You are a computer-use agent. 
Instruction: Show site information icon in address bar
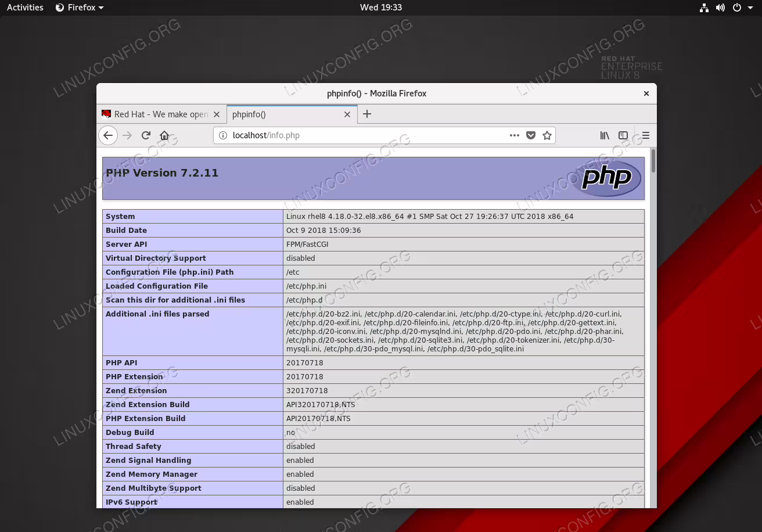pyautogui.click(x=223, y=135)
